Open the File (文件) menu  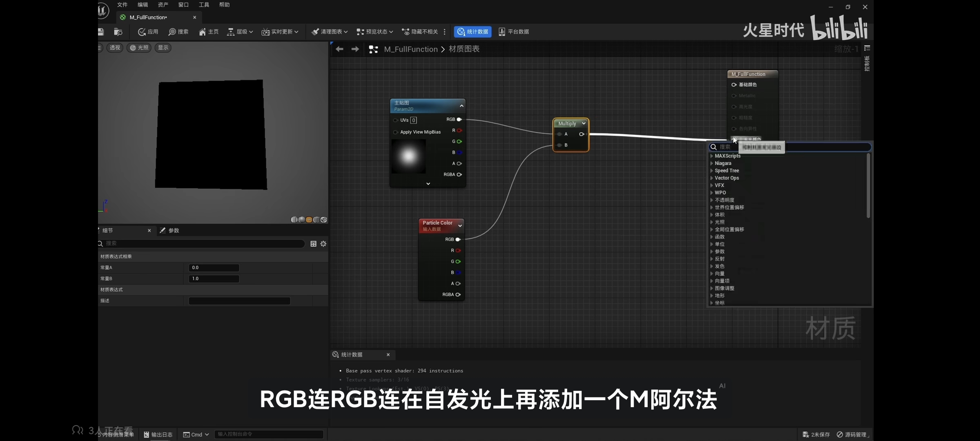[122, 5]
